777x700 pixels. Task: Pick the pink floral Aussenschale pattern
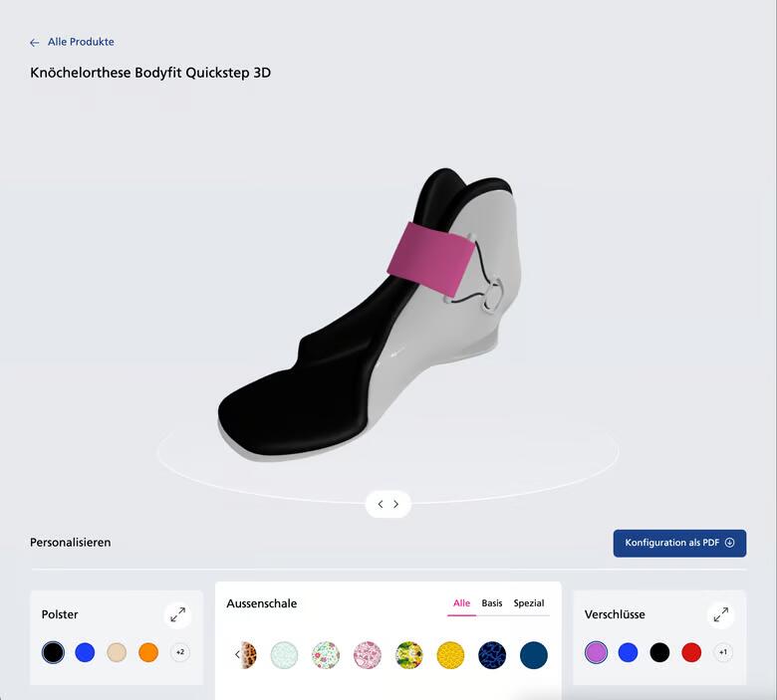(368, 654)
